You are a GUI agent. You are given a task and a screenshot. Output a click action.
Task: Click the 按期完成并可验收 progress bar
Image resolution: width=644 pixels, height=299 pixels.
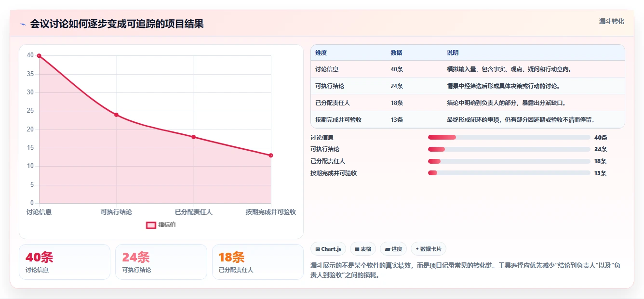[509, 173]
